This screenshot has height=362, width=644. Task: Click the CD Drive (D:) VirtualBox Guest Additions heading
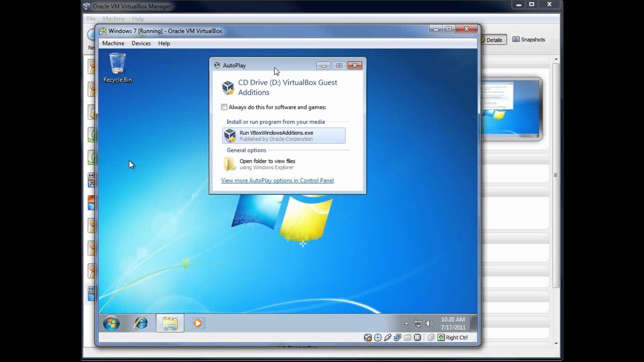[288, 87]
